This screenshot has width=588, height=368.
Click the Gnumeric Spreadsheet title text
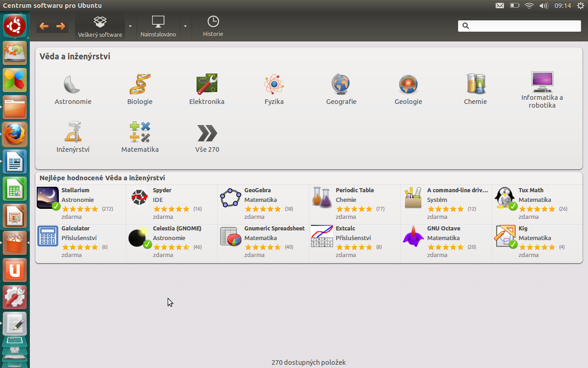coord(275,228)
